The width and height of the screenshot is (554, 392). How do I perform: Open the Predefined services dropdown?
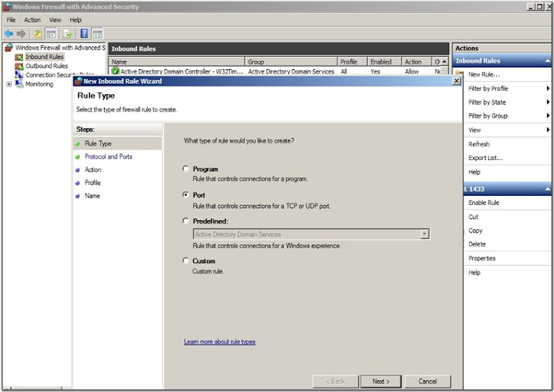(x=425, y=234)
